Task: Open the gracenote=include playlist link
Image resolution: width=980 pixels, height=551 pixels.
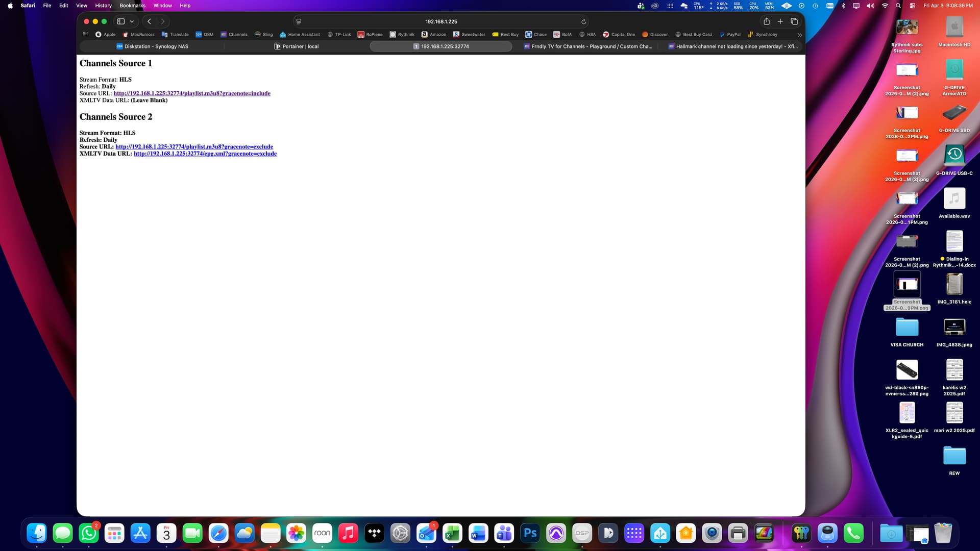Action: click(192, 93)
